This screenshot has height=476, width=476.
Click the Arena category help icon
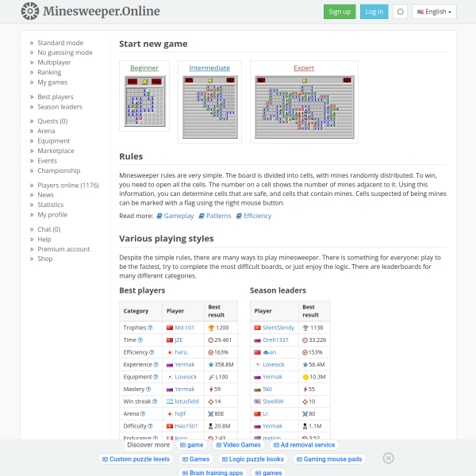click(x=143, y=413)
